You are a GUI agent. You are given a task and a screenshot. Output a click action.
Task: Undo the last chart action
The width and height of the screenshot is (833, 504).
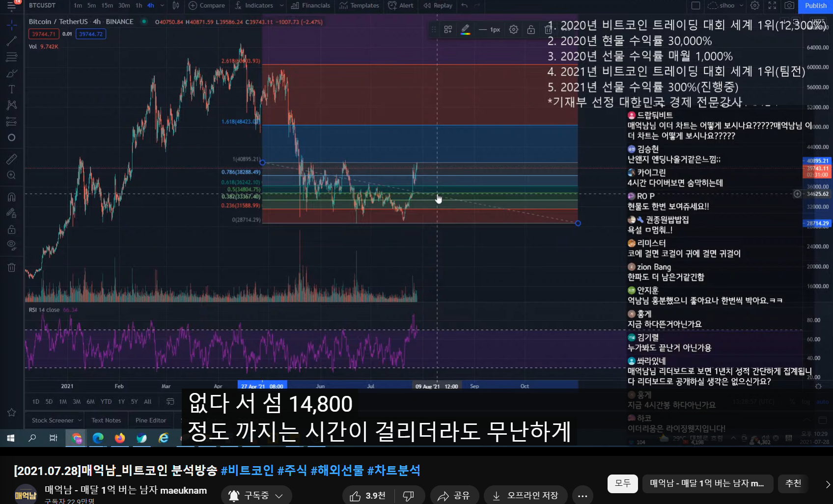(x=464, y=5)
